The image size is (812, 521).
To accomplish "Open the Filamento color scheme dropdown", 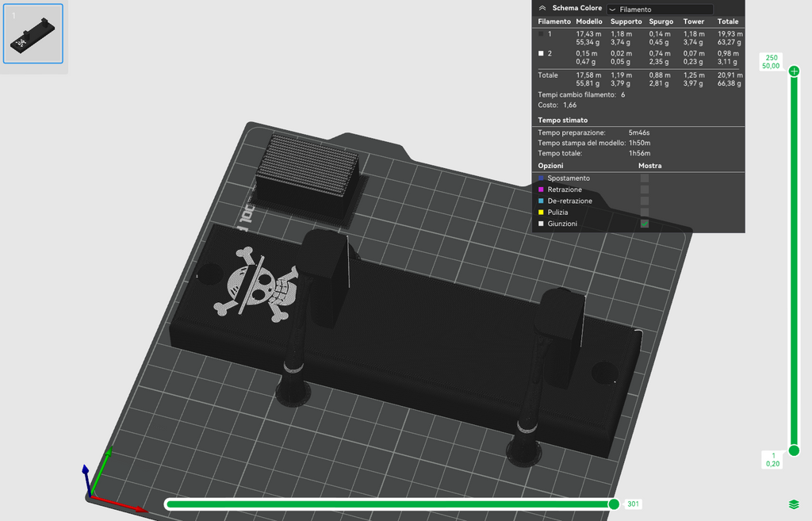I will 660,10.
